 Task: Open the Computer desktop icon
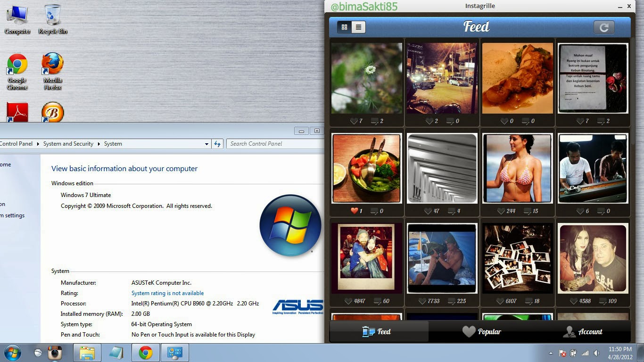(17, 19)
